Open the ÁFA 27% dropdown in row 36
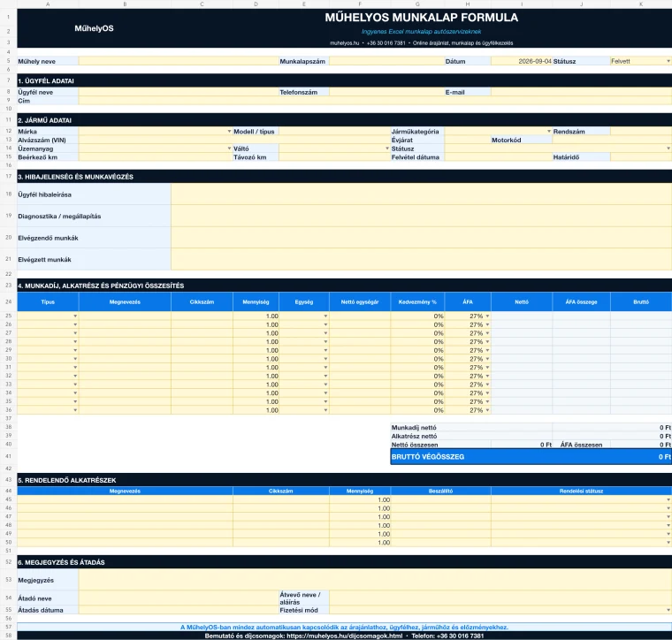The width and height of the screenshot is (672, 640). click(487, 410)
